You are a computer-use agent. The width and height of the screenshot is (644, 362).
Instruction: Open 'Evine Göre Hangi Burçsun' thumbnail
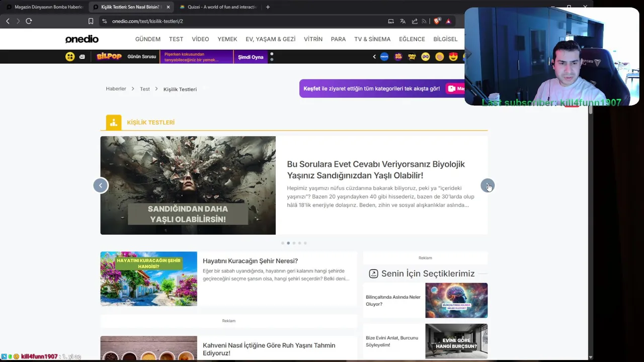click(x=456, y=341)
